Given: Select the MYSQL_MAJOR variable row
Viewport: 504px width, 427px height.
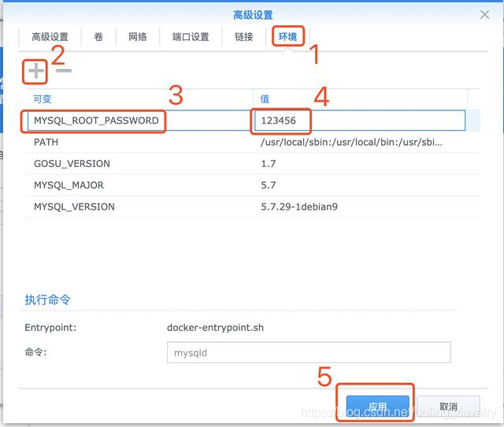Looking at the screenshot, I should (x=253, y=185).
